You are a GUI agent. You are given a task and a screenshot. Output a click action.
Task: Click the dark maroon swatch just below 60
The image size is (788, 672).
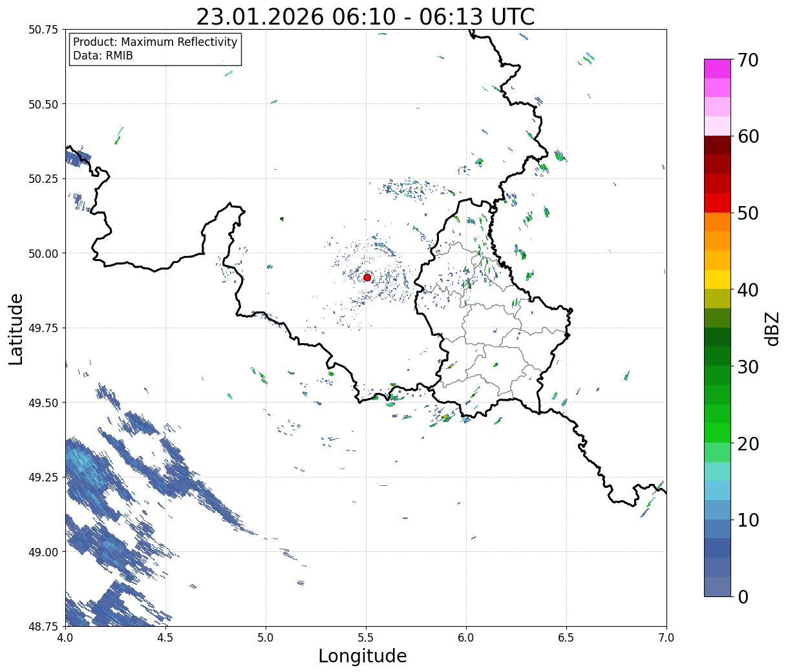click(x=718, y=145)
